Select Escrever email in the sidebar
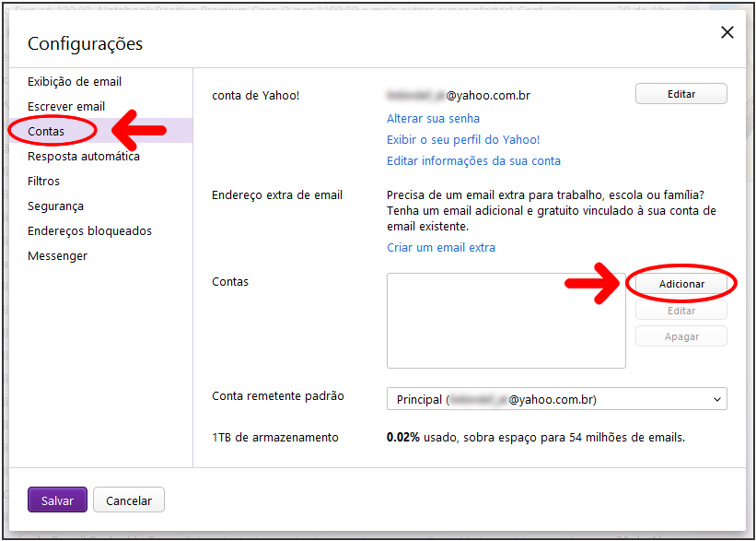This screenshot has width=756, height=541. click(66, 106)
